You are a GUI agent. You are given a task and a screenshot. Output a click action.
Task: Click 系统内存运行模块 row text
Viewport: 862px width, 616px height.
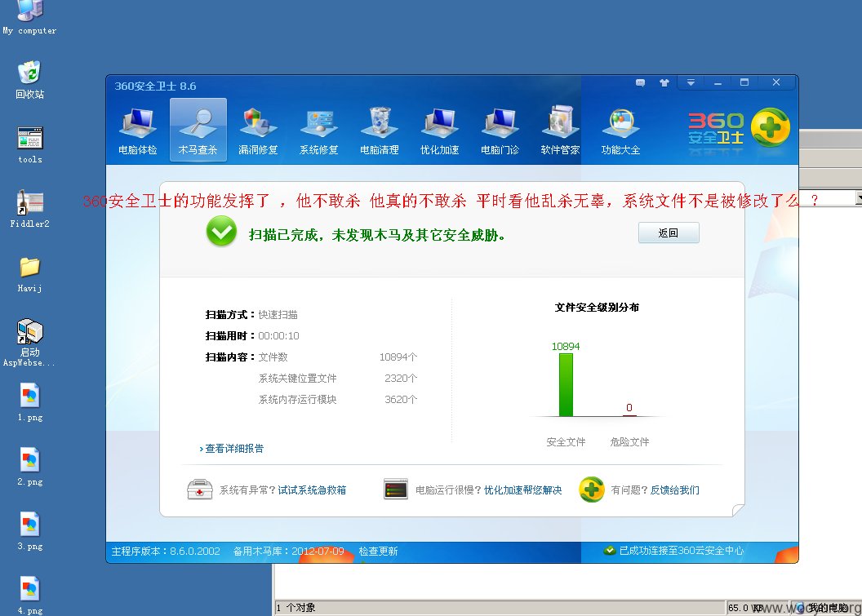[297, 400]
